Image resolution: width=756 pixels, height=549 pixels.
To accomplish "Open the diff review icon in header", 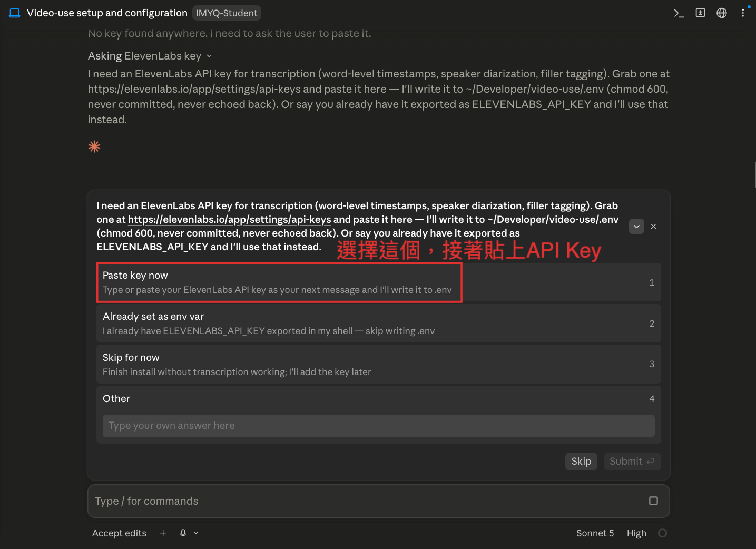I will coord(700,13).
